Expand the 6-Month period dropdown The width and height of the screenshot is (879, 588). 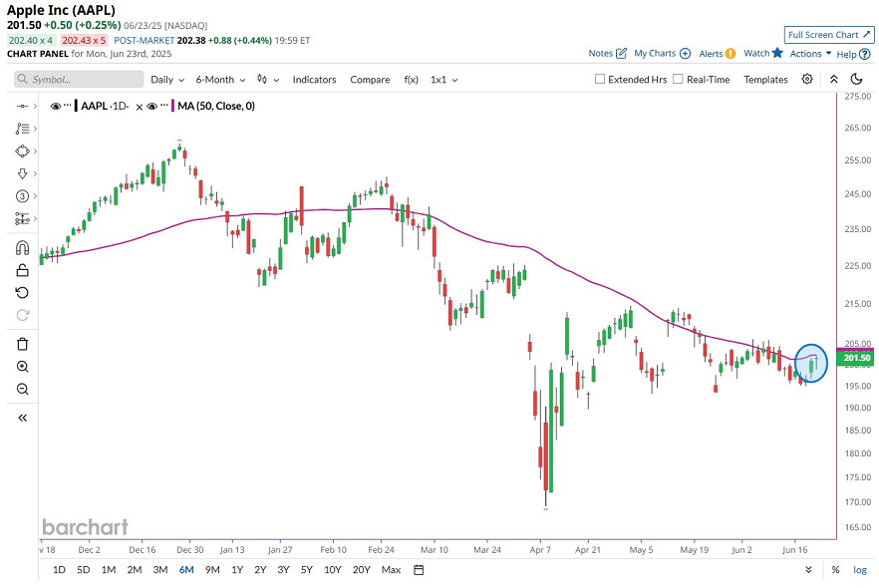coord(220,80)
